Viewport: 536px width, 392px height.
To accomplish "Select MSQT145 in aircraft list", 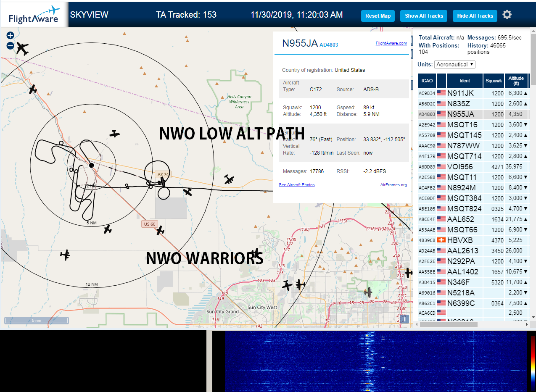I will click(x=473, y=135).
